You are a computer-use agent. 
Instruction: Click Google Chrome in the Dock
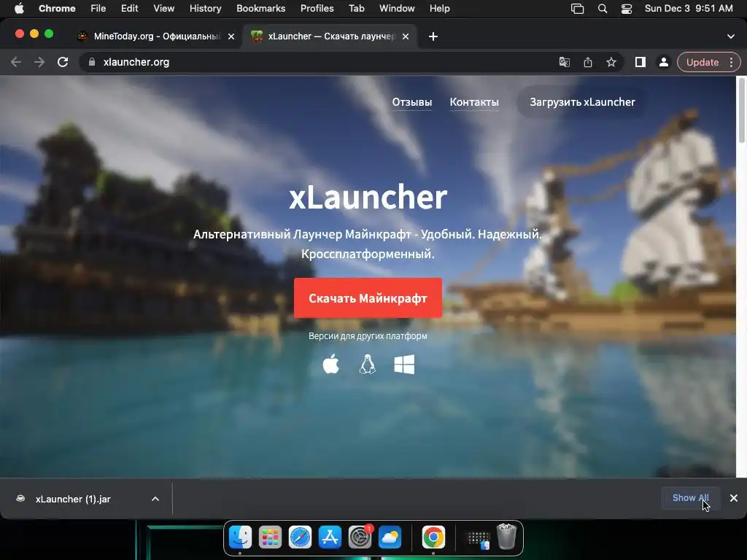[x=433, y=537]
